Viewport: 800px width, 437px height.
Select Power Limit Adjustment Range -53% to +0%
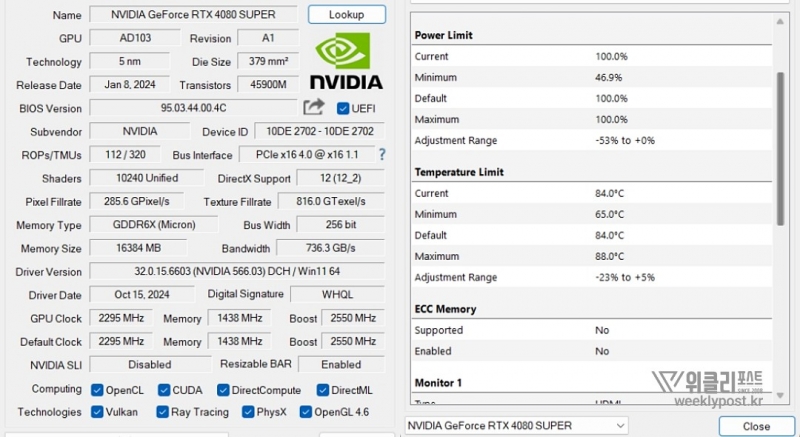(x=592, y=140)
